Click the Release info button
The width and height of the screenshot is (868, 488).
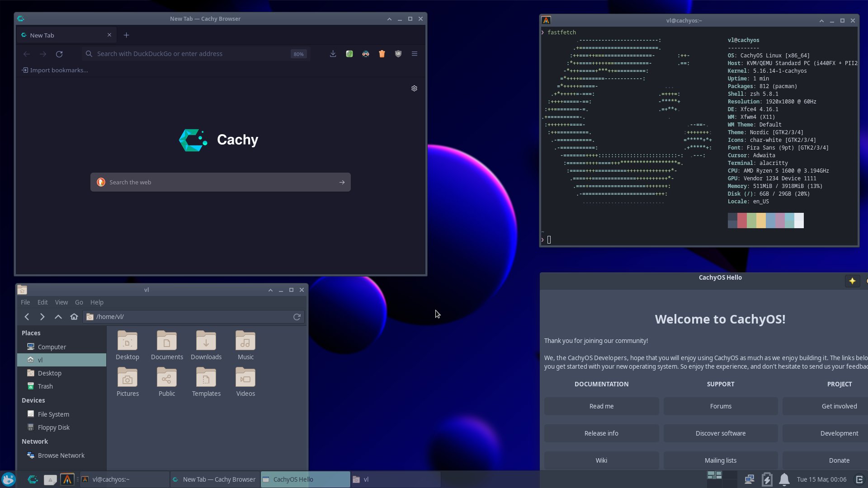[601, 433]
